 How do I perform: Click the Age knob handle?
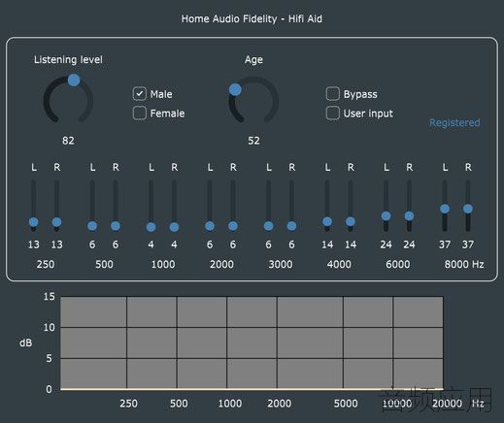[235, 89]
